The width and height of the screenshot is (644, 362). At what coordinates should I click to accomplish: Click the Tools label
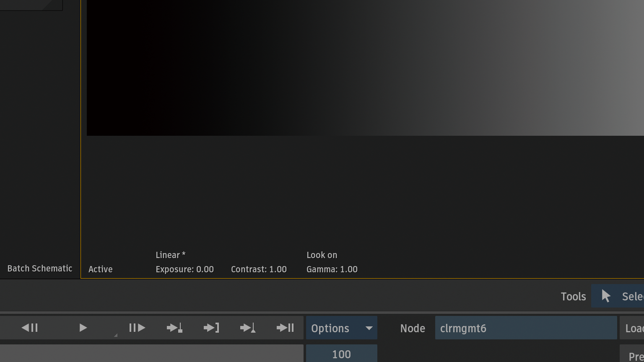tap(573, 297)
